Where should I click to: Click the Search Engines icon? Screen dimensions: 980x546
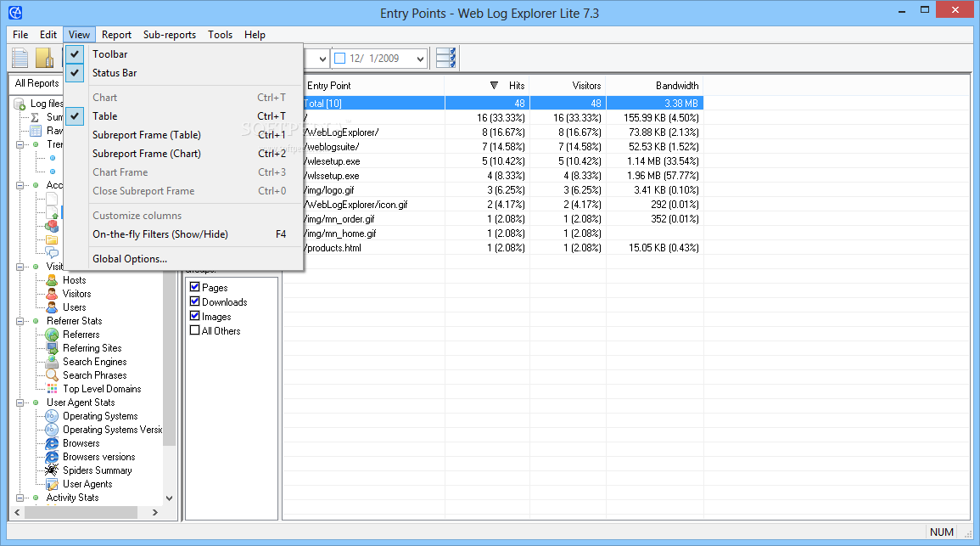52,362
